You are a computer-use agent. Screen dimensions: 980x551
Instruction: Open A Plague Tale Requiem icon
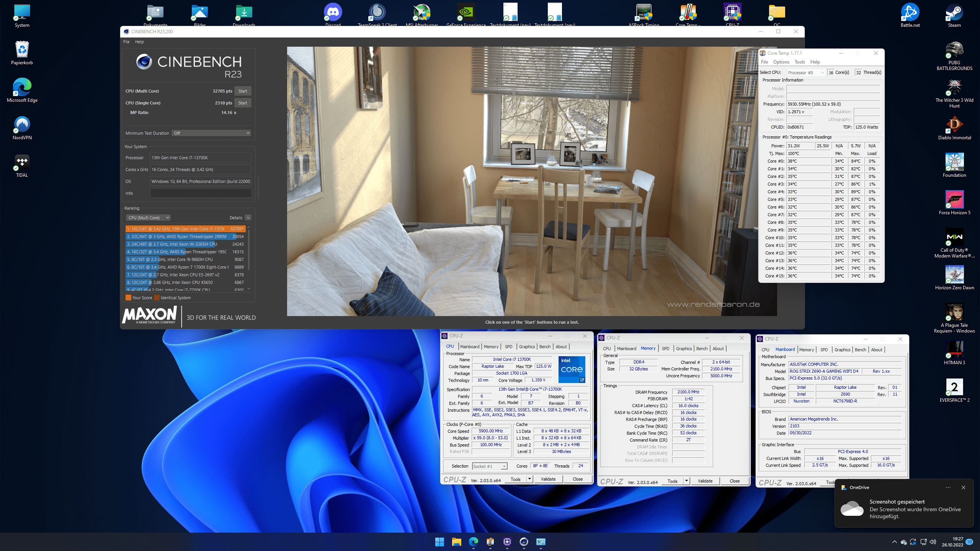(x=954, y=318)
